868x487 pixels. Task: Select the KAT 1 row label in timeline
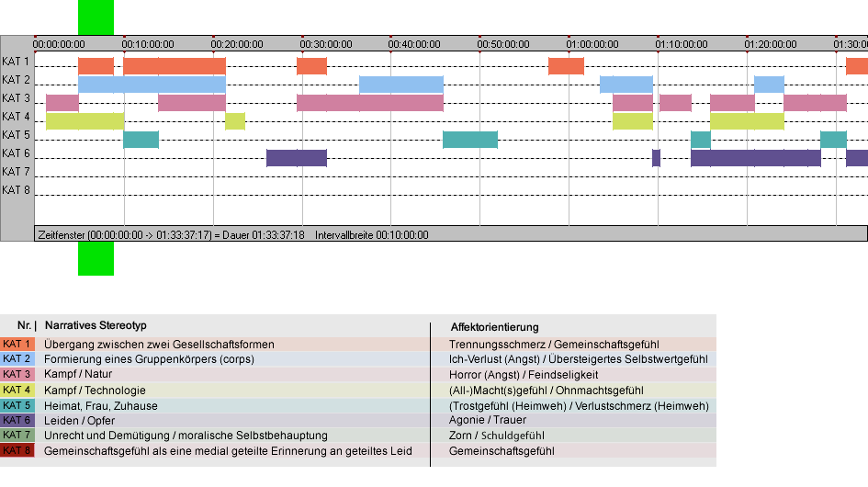tap(16, 62)
